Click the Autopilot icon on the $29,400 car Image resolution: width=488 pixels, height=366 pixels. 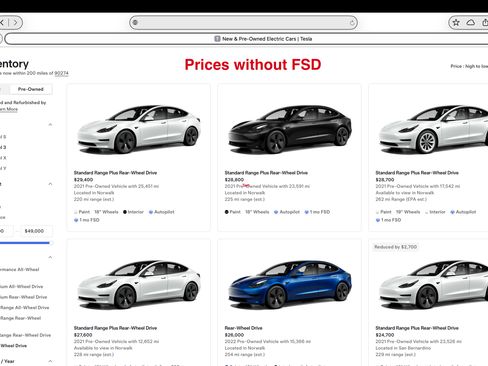(151, 212)
